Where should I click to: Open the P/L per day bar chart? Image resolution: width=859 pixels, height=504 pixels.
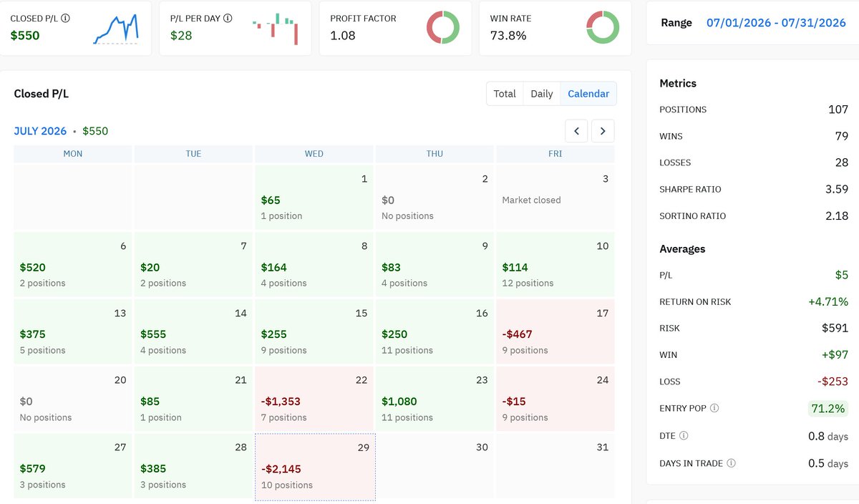coord(275,29)
